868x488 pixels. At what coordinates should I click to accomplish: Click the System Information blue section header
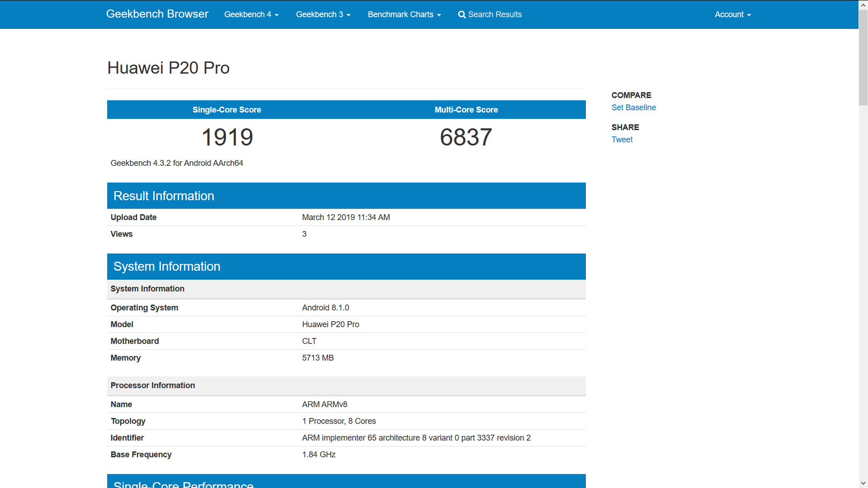pos(346,267)
